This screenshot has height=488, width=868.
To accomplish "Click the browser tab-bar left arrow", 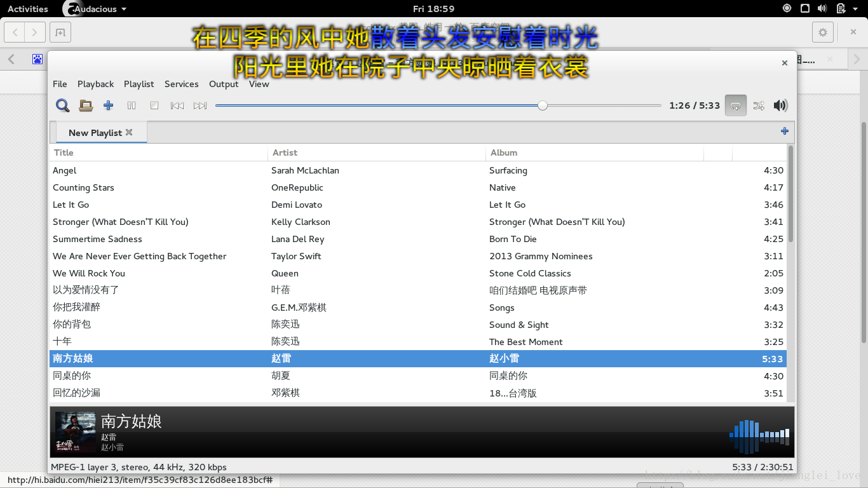I will tap(11, 59).
